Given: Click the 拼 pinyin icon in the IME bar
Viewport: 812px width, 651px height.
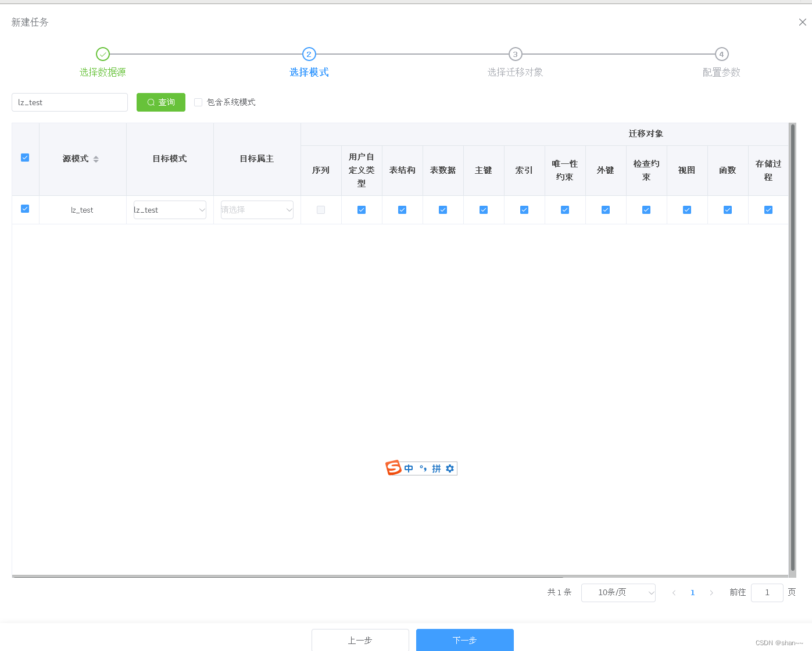Looking at the screenshot, I should click(x=437, y=468).
